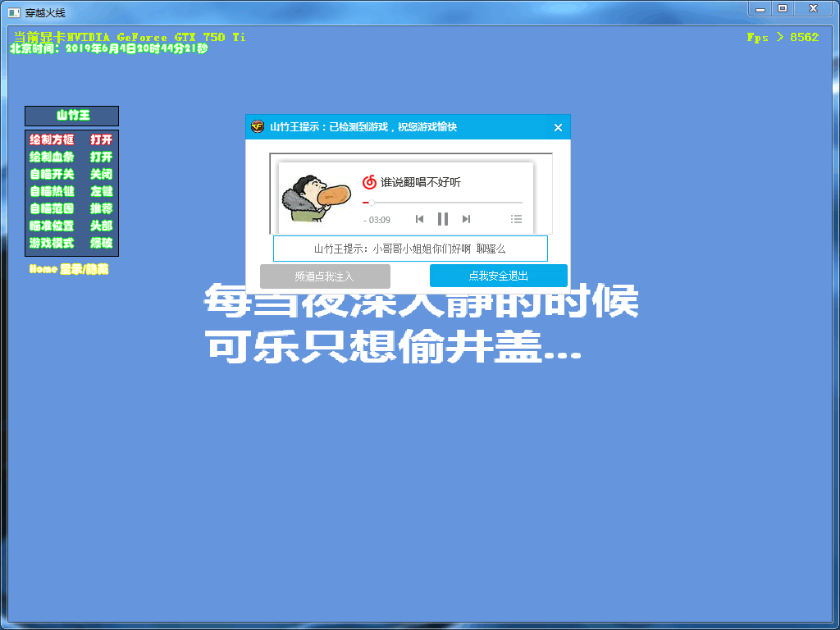Viewport: 840px width, 630px height.
Task: Click the song title 谁说翻唱不好听
Action: tap(421, 182)
